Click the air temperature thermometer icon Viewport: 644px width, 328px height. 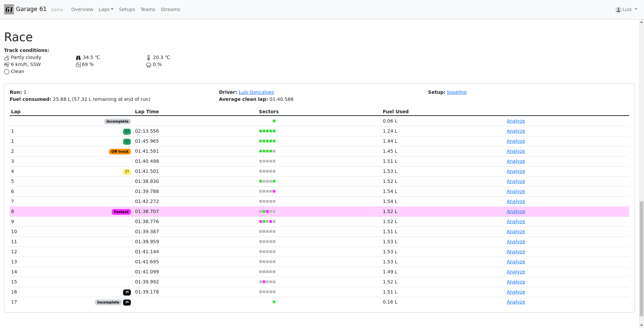[149, 58]
